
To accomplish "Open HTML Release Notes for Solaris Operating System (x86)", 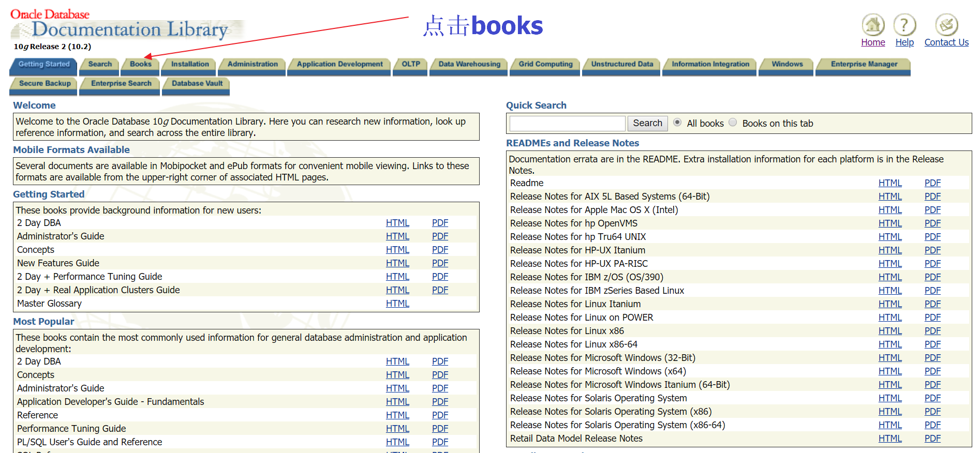I will click(x=890, y=412).
